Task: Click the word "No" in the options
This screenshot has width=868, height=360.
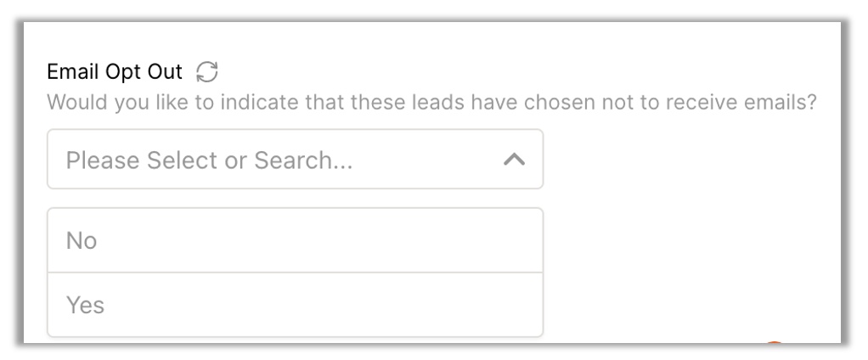Action: pos(82,241)
